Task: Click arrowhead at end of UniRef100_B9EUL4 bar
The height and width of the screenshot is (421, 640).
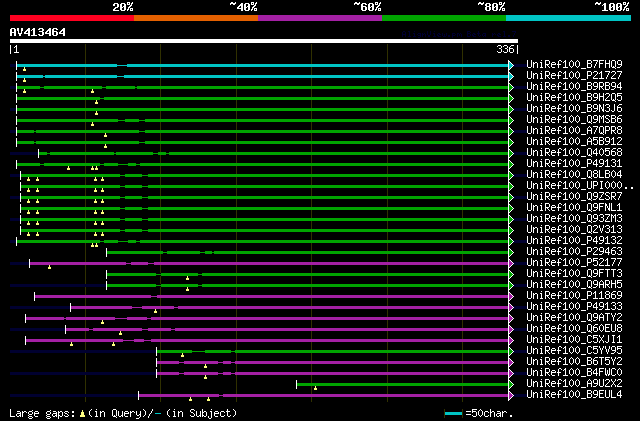Action: click(x=512, y=394)
